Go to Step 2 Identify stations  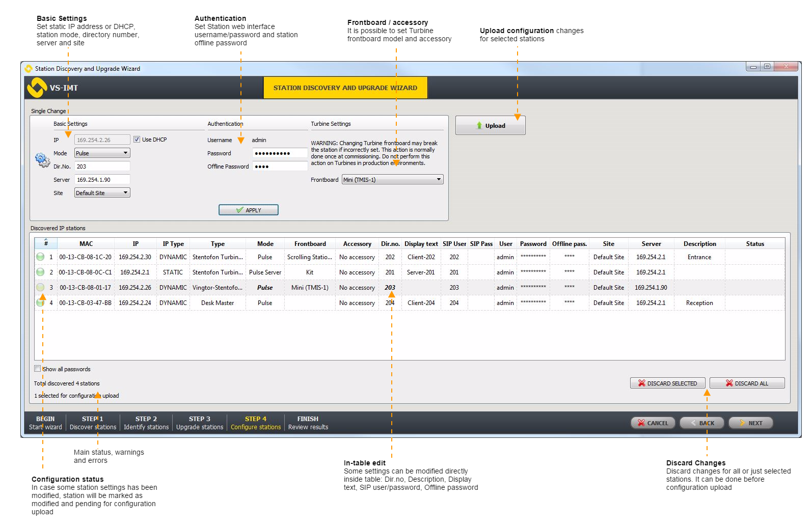tap(146, 423)
